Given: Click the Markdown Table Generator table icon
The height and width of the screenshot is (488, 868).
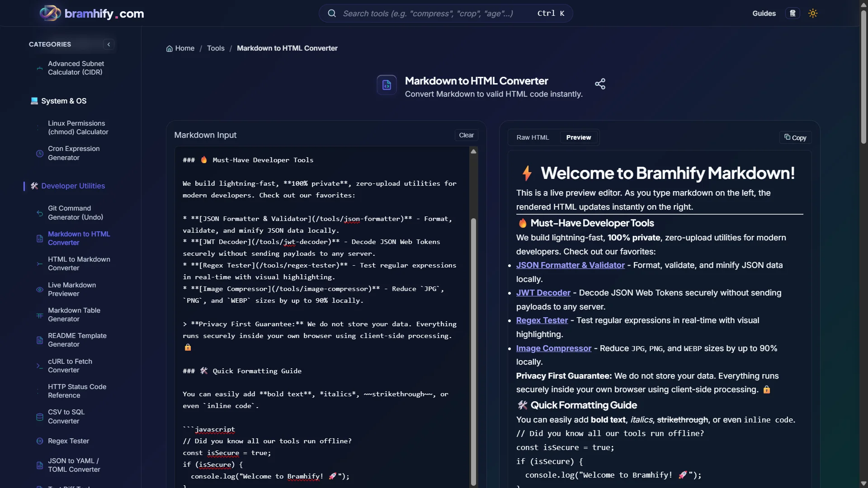Looking at the screenshot, I should tap(40, 315).
